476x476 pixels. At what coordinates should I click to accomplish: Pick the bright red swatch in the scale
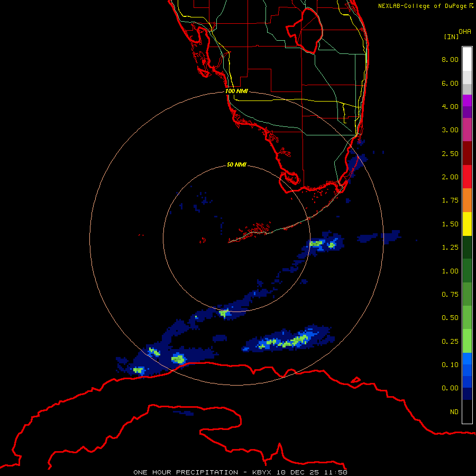pyautogui.click(x=467, y=177)
